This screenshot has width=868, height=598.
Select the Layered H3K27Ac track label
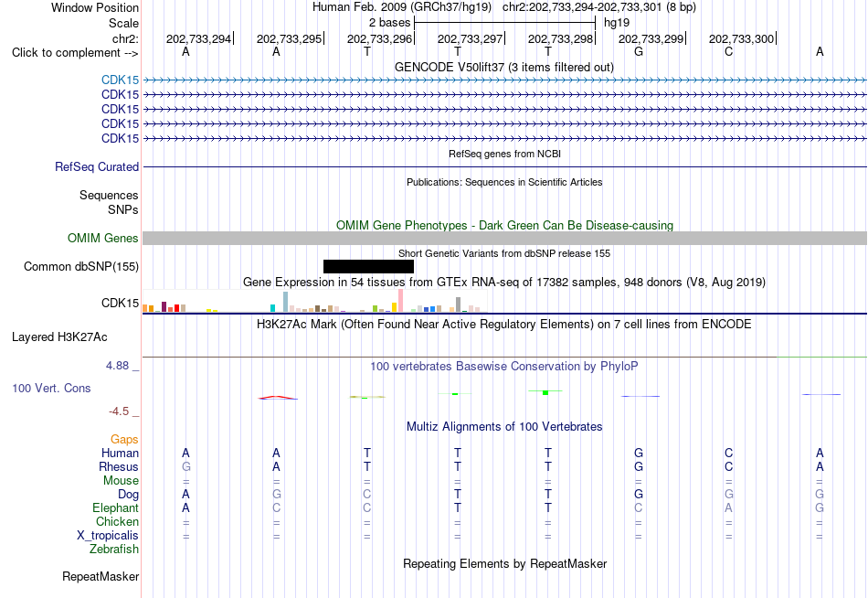point(59,337)
